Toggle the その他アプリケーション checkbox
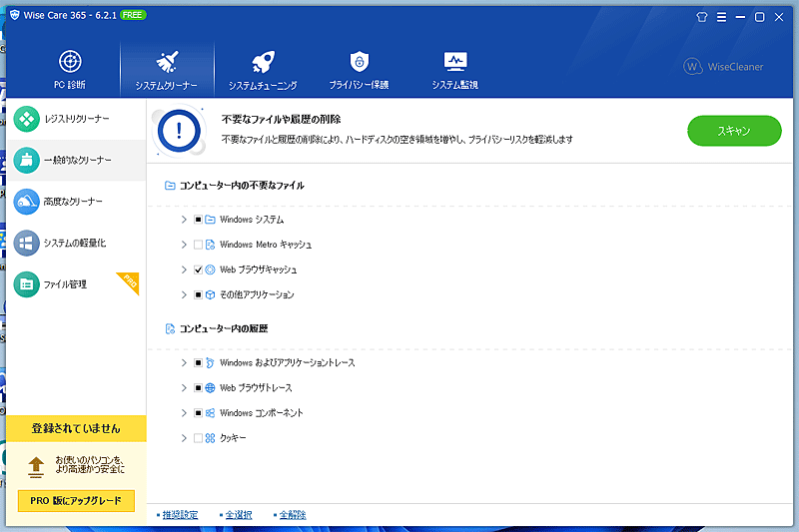Viewport: 799px width, 532px height. point(198,294)
